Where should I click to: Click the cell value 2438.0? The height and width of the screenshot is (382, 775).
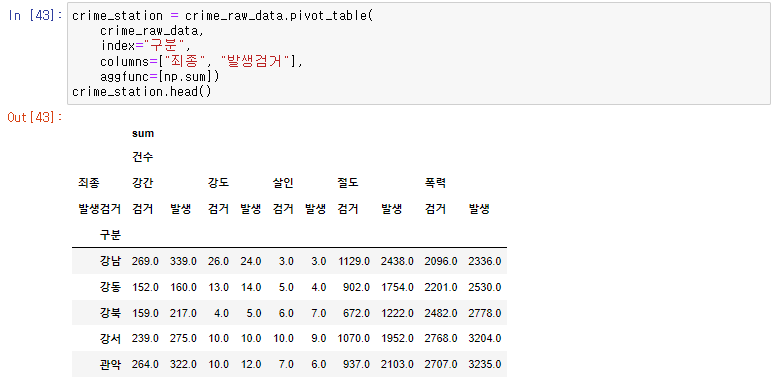point(397,261)
